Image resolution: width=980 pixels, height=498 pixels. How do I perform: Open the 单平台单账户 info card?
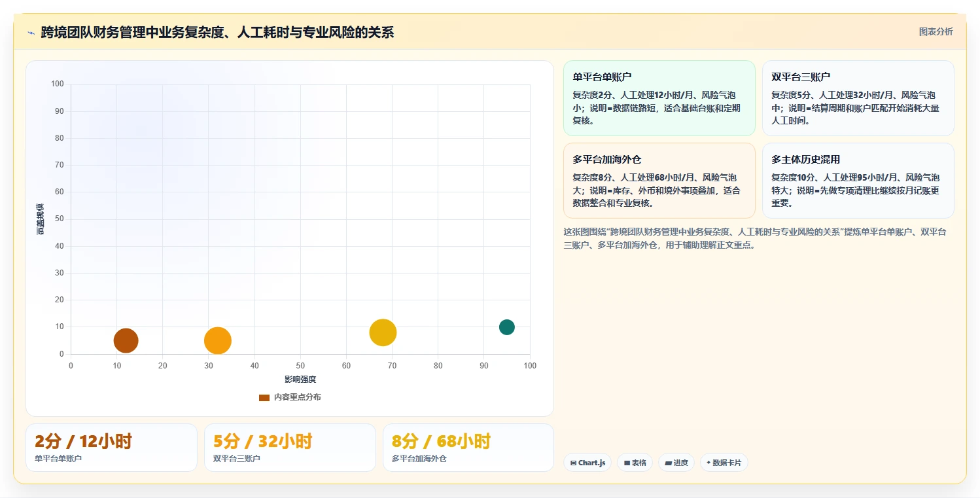pos(659,98)
